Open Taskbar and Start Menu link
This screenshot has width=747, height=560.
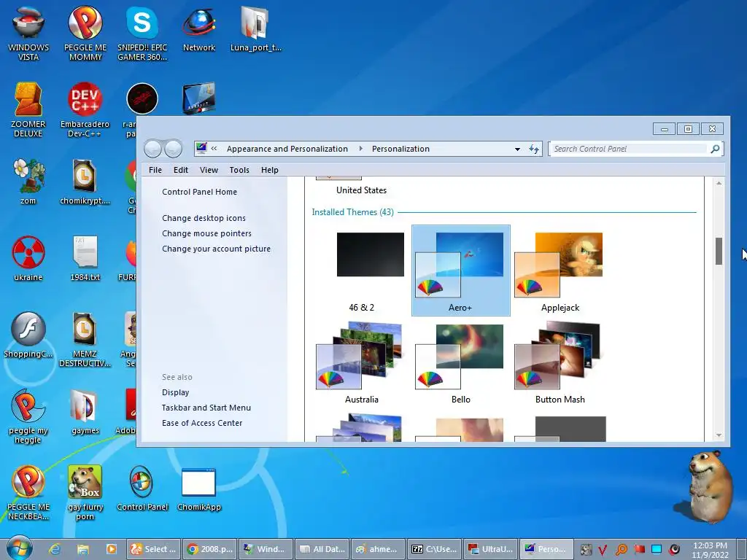click(206, 408)
